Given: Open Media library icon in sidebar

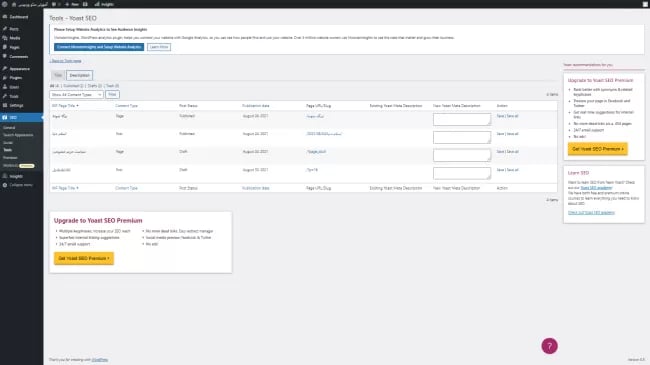Looking at the screenshot, I should 5,38.
